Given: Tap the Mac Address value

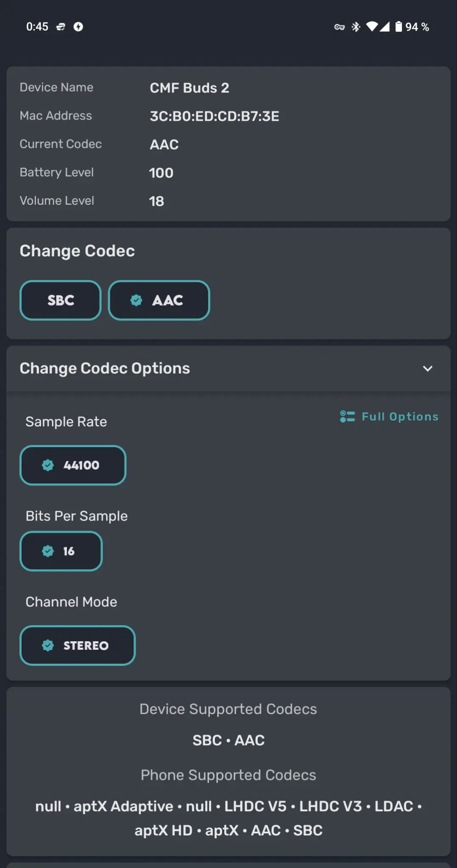Looking at the screenshot, I should tap(215, 116).
